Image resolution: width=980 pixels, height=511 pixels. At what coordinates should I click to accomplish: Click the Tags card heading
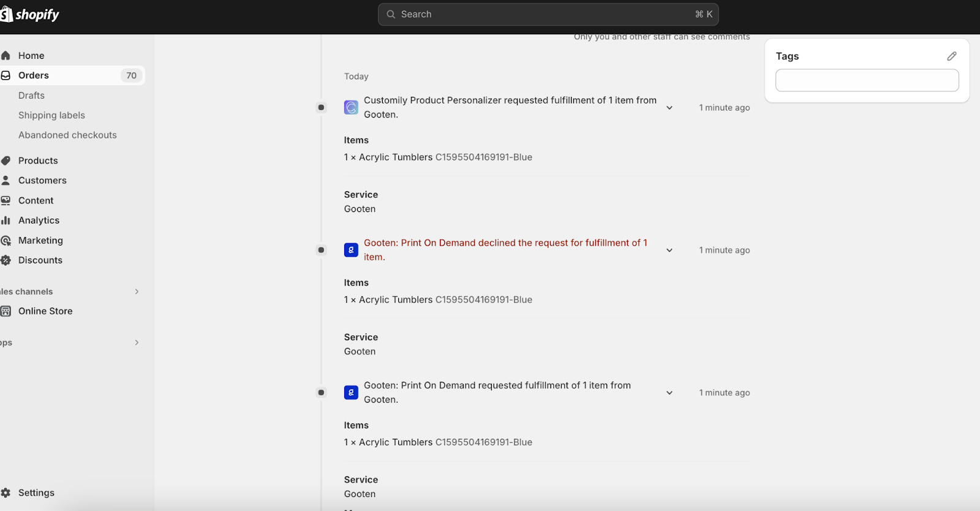pyautogui.click(x=787, y=56)
